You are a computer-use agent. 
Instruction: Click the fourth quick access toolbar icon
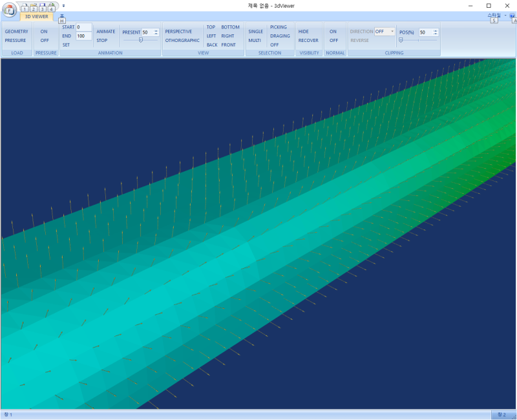(x=51, y=7)
